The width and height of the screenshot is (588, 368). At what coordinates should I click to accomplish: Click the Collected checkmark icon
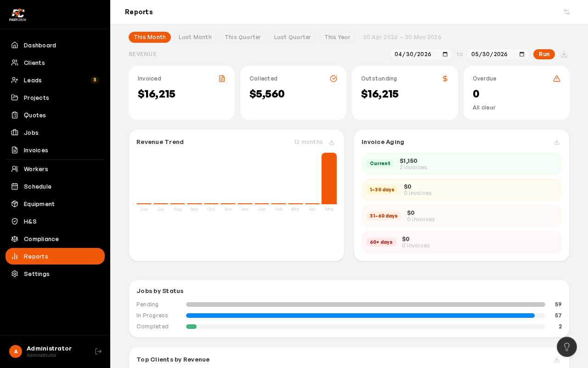click(x=334, y=79)
